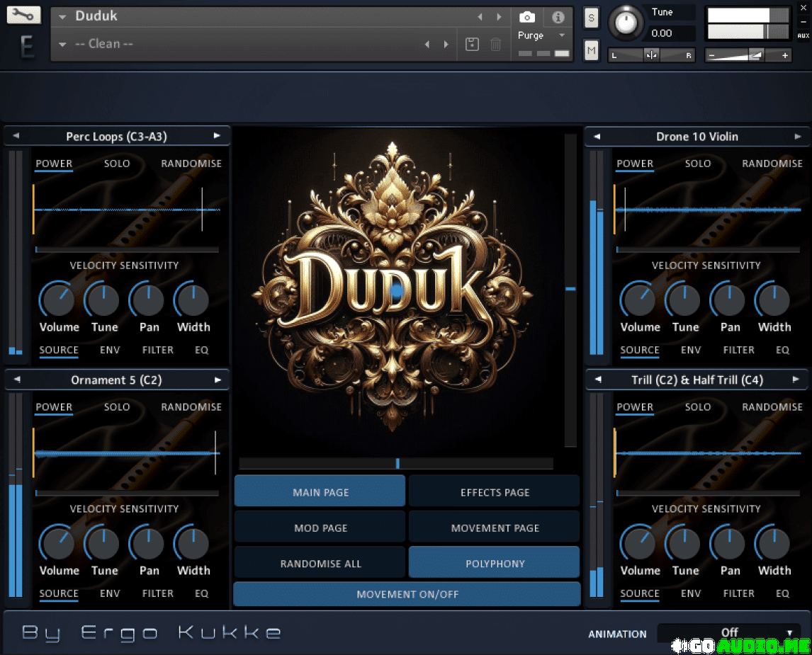812x655 pixels.
Task: Open ENV tab in Perc Loops layer
Action: (x=110, y=350)
